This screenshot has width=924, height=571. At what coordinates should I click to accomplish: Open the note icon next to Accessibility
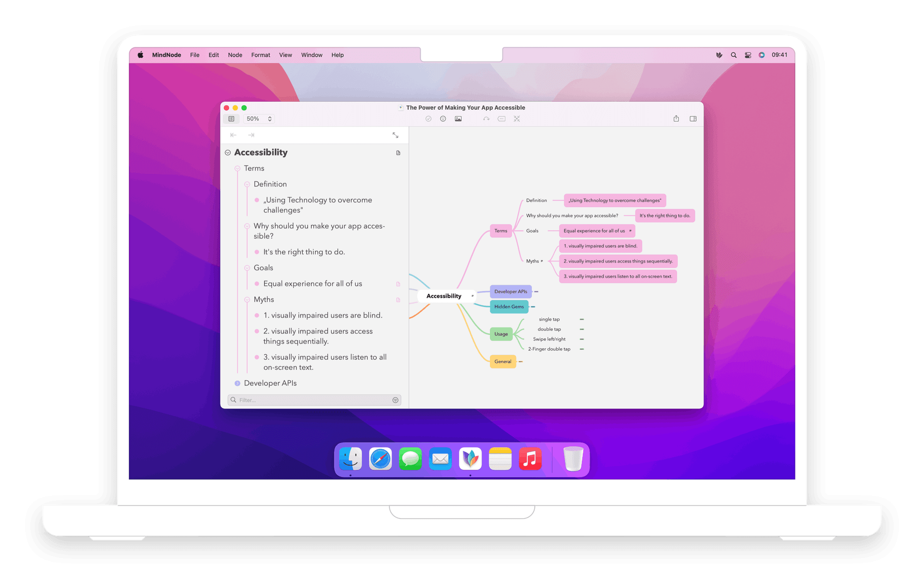point(398,152)
